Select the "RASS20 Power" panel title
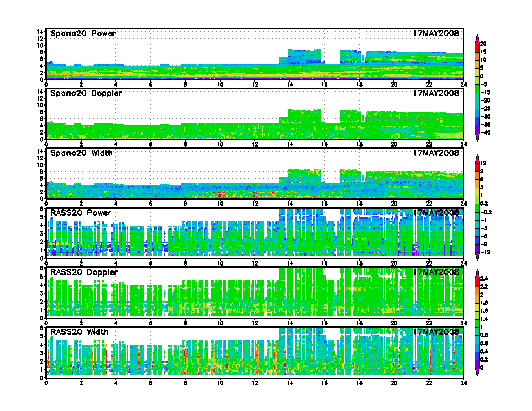The width and height of the screenshot is (532, 411). point(81,213)
